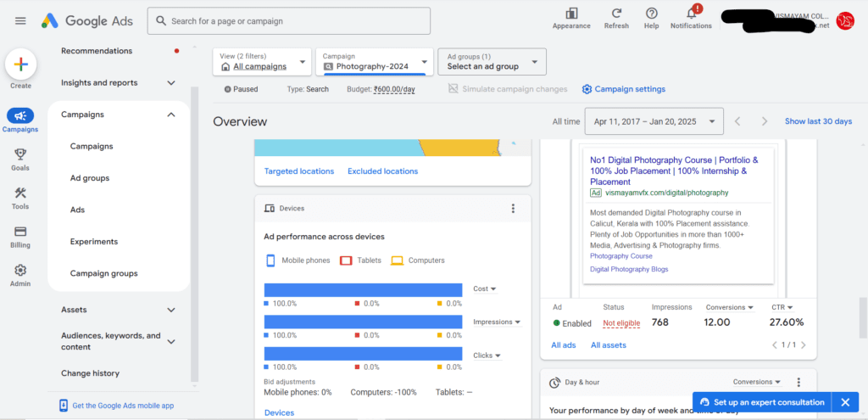Click the search magnifier icon
The width and height of the screenshot is (868, 420).
[161, 21]
